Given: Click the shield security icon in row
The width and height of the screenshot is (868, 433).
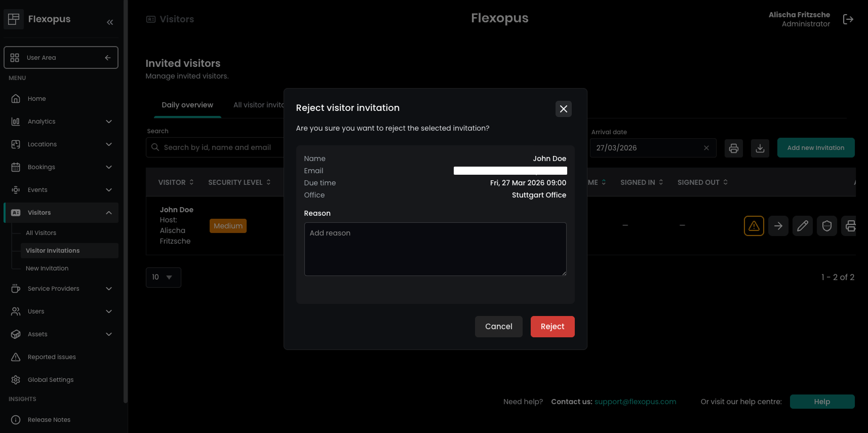Looking at the screenshot, I should coord(826,226).
